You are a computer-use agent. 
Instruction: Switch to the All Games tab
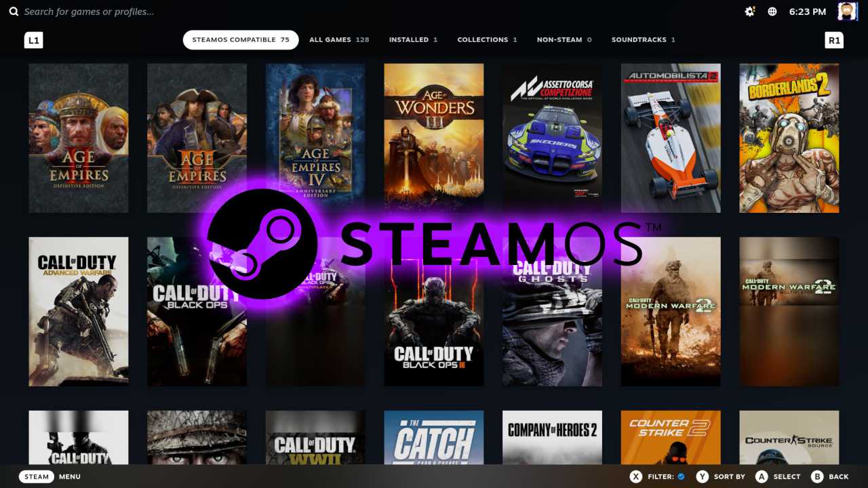[339, 40]
